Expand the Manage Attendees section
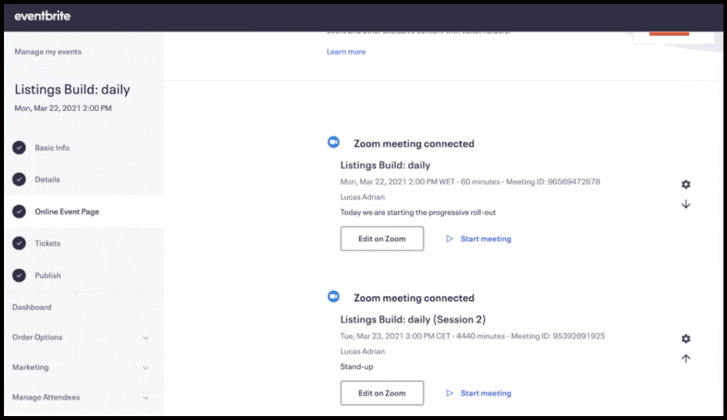This screenshot has height=420, width=727. tap(146, 398)
